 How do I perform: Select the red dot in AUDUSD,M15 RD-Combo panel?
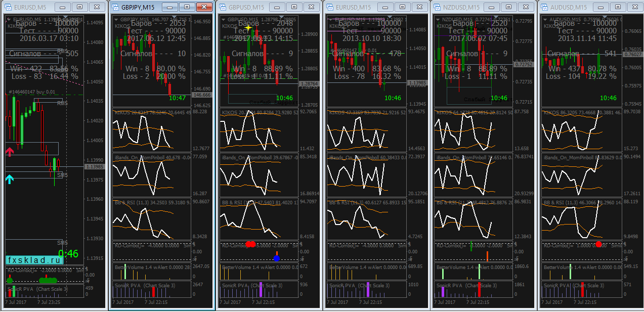point(599,244)
